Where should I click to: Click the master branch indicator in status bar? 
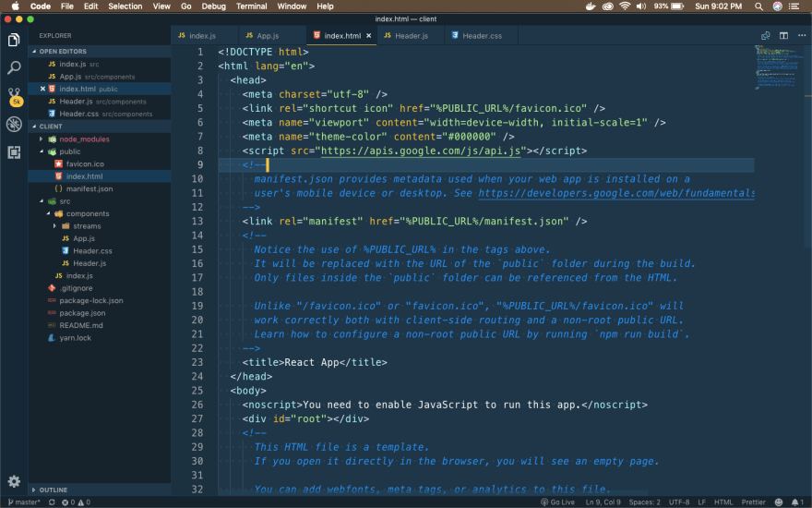click(x=24, y=502)
